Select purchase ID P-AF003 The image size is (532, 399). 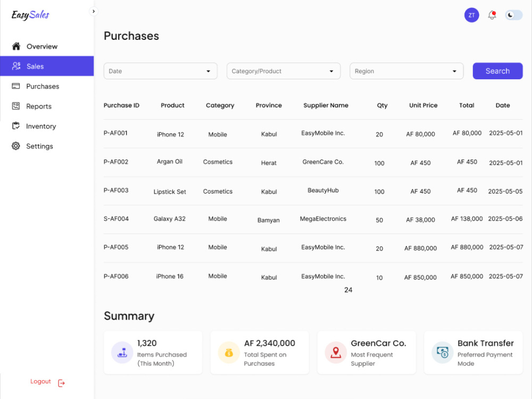115,190
